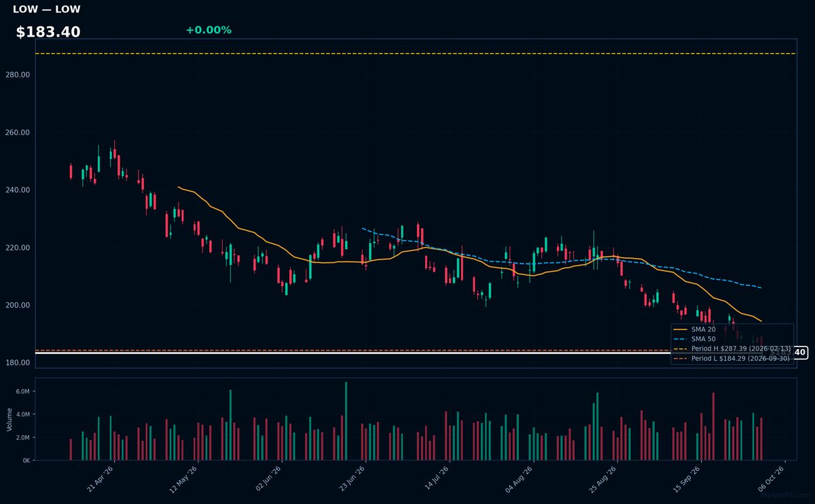Click the 23 Jun '26 date label

352,478
